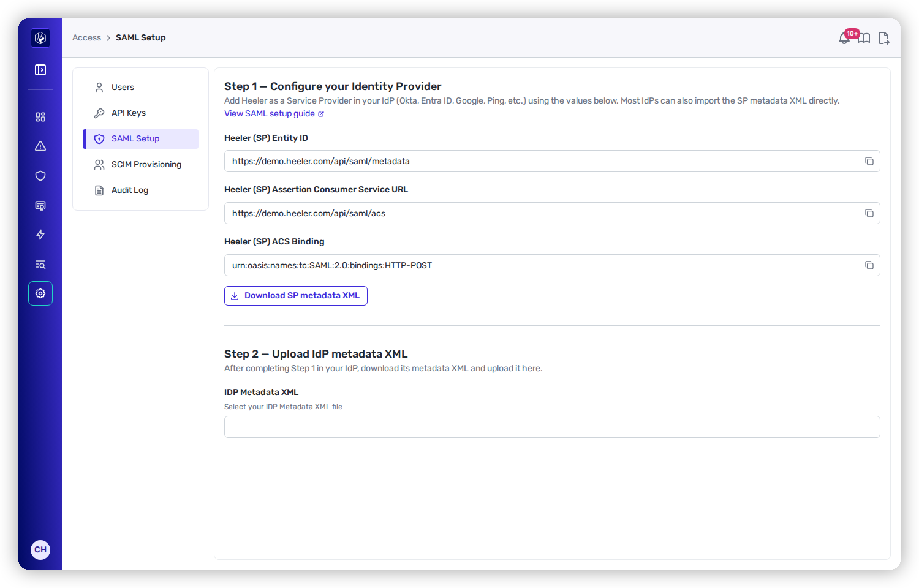This screenshot has height=588, width=919.
Task: Open the search list sidebar icon
Action: click(x=40, y=264)
